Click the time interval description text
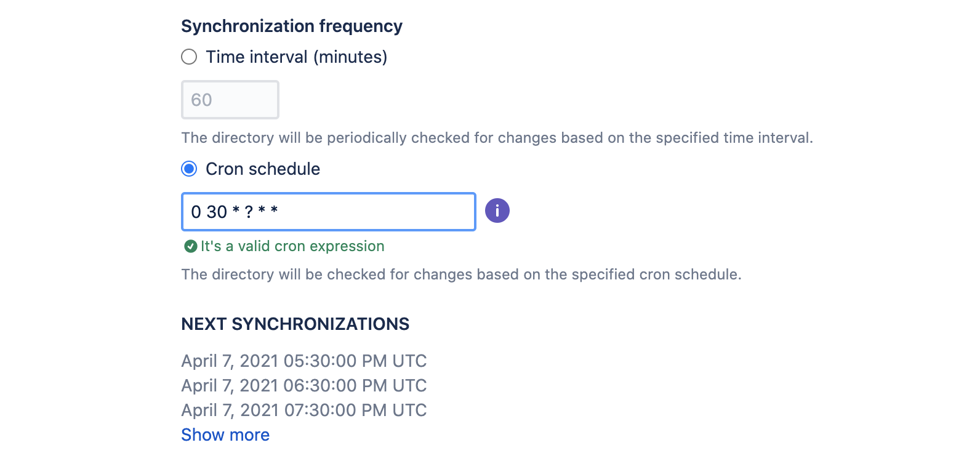The width and height of the screenshot is (980, 469). (497, 138)
